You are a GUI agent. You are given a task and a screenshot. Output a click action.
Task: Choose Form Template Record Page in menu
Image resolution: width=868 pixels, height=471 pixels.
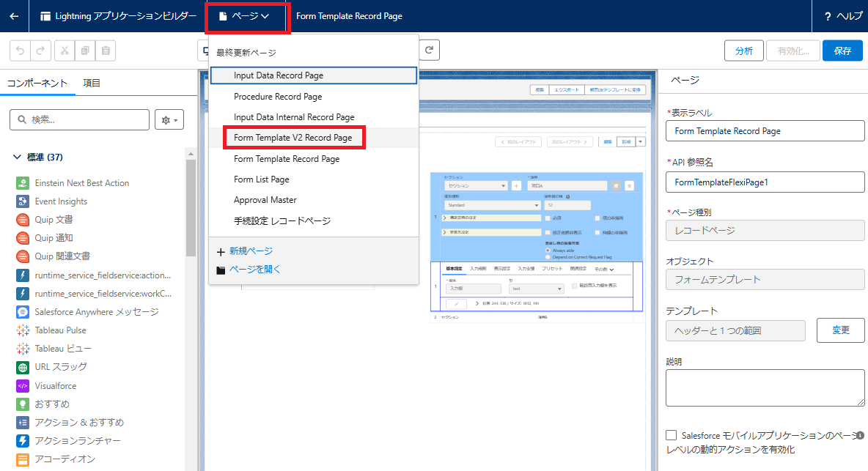[x=313, y=159]
